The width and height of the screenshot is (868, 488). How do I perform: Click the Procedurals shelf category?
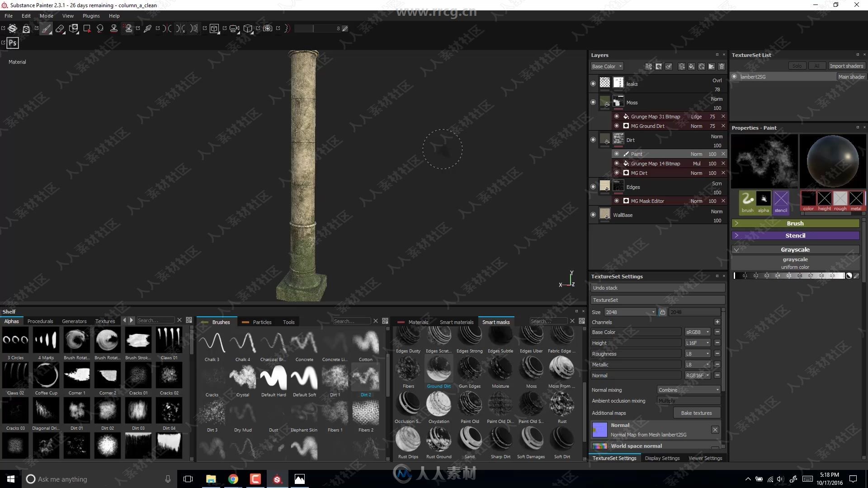40,320
